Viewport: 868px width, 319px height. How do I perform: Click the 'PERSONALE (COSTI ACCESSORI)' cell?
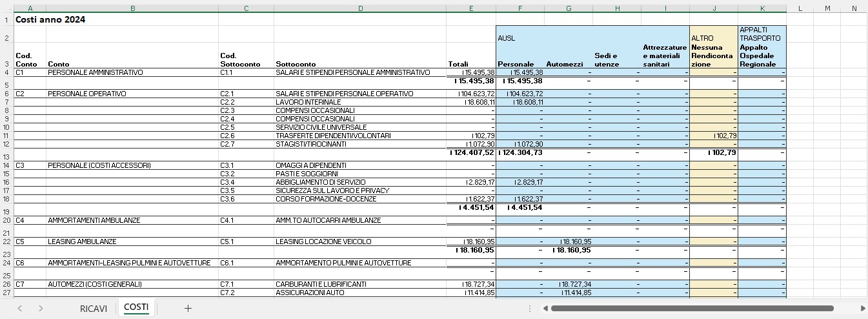[x=132, y=165]
